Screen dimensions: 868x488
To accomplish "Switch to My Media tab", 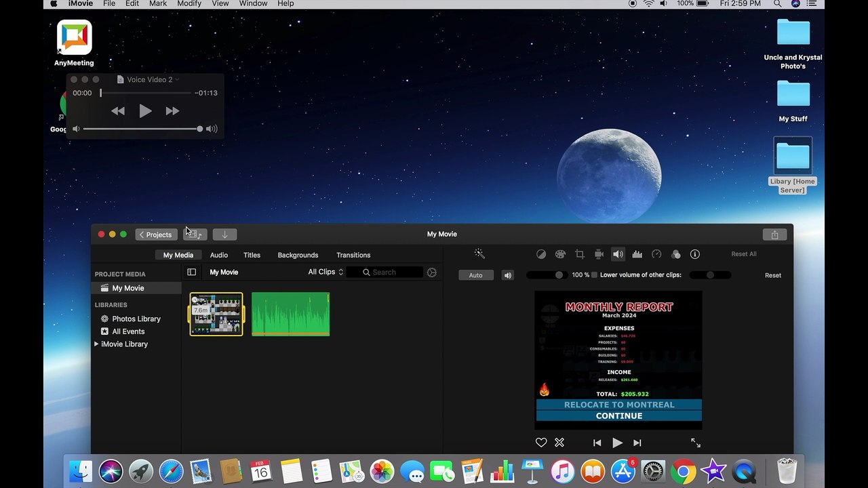I will click(178, 255).
